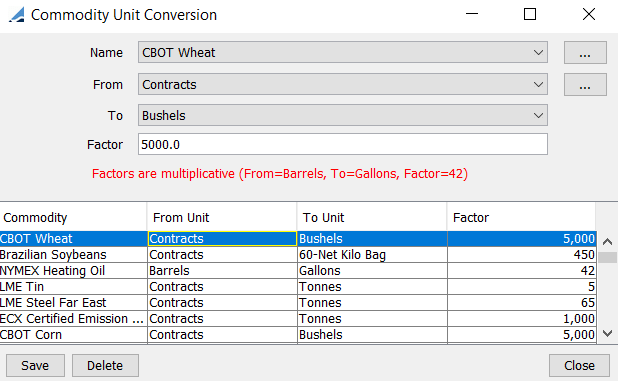
Task: Sort by the To Unit column header
Action: 372,217
